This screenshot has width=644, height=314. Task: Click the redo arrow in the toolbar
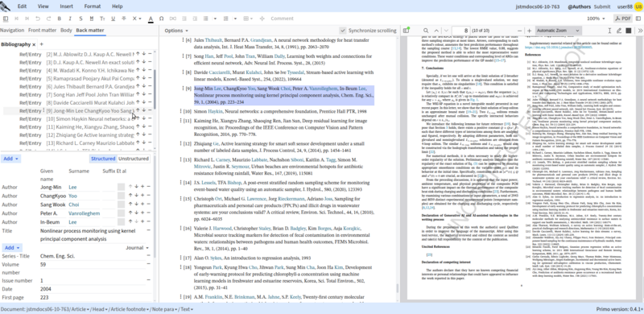click(x=48, y=19)
